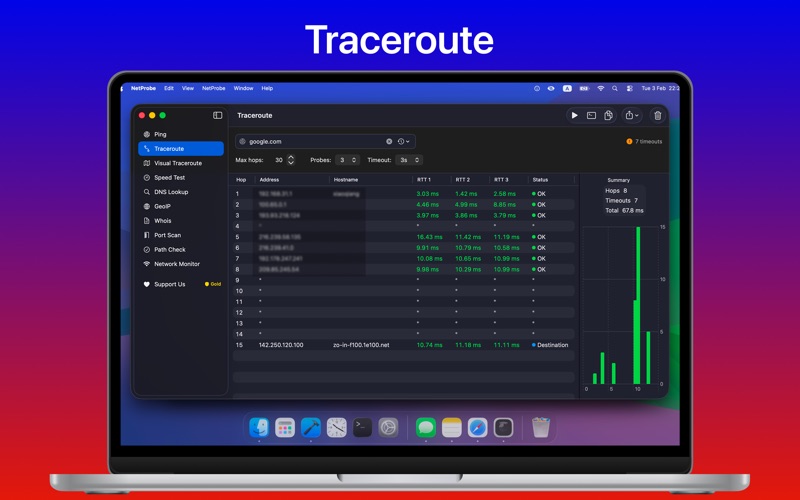Open Control Center in the menu bar
The width and height of the screenshot is (800, 500).
click(x=630, y=88)
